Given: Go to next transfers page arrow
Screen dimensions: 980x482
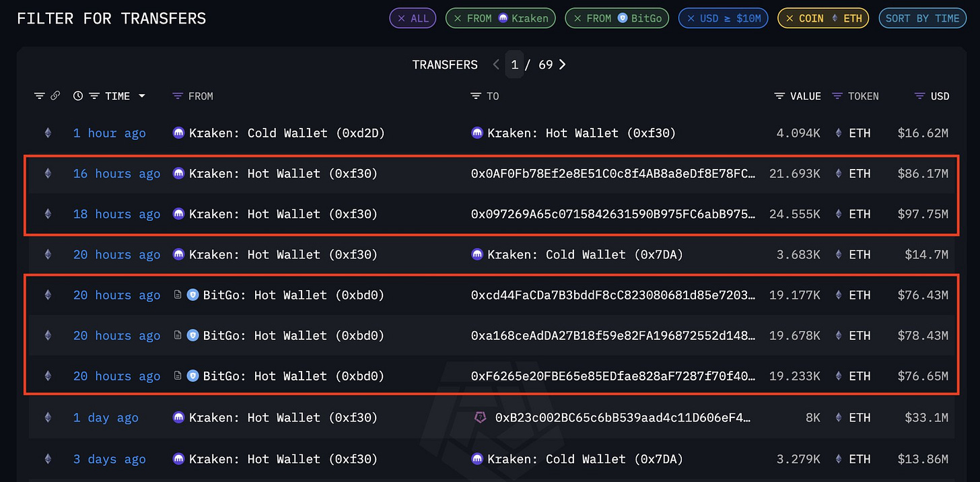Looking at the screenshot, I should [x=563, y=65].
